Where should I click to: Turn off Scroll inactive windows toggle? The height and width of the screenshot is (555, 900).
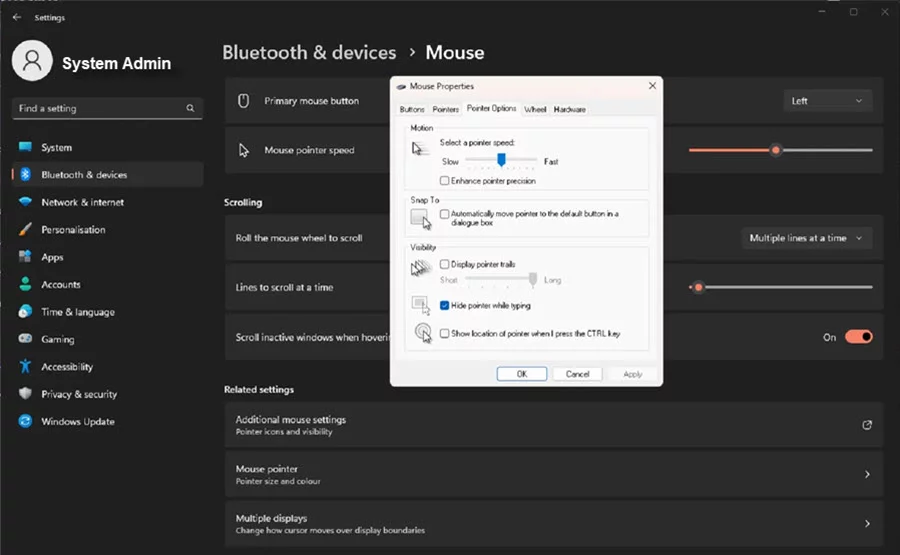pyautogui.click(x=859, y=337)
